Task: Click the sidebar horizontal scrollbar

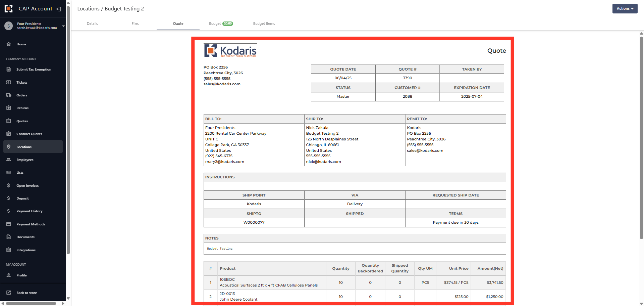Action: (x=31, y=303)
